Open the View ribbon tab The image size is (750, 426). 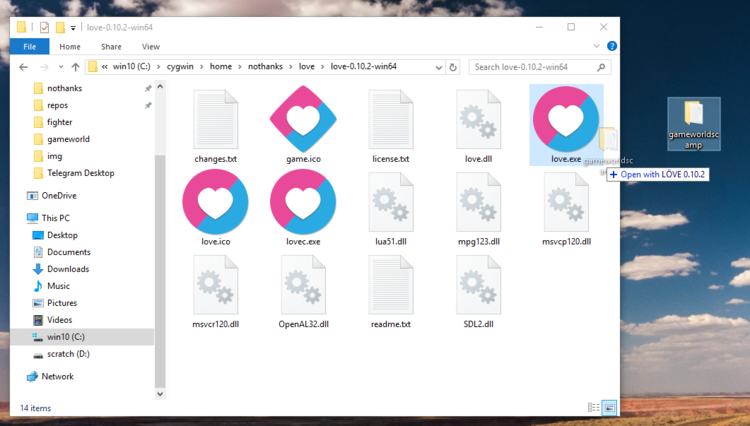(151, 46)
